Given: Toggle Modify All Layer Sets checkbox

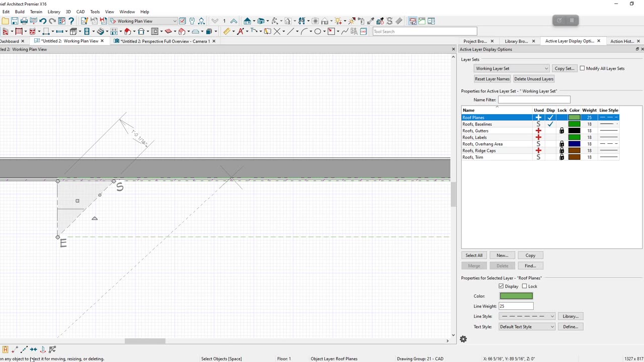Looking at the screenshot, I should coord(582,68).
